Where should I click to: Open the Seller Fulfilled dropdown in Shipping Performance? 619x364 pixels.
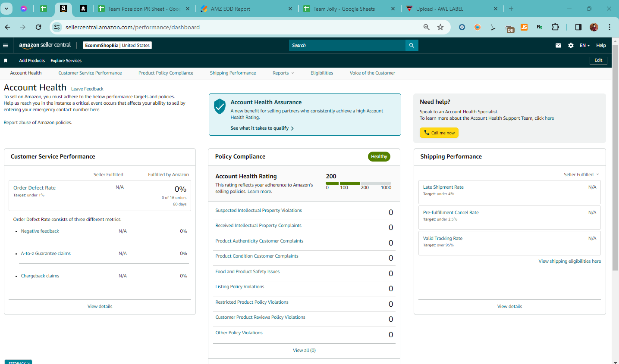pos(581,174)
